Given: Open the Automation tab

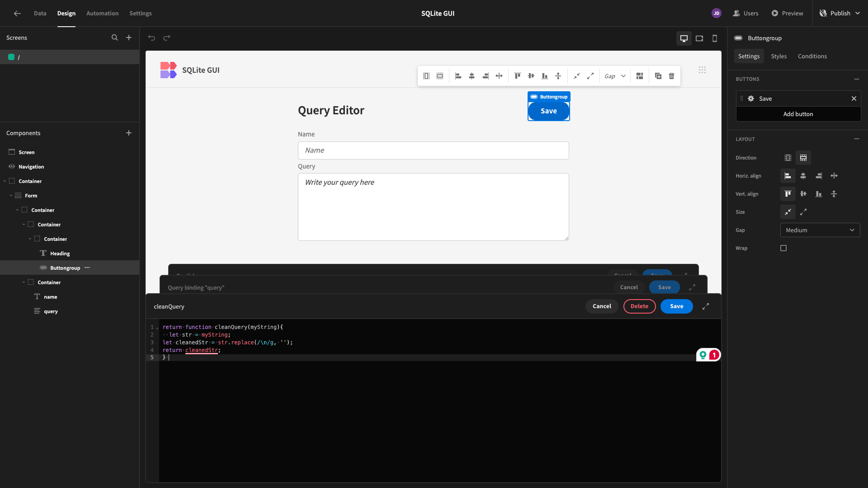Looking at the screenshot, I should pyautogui.click(x=103, y=13).
